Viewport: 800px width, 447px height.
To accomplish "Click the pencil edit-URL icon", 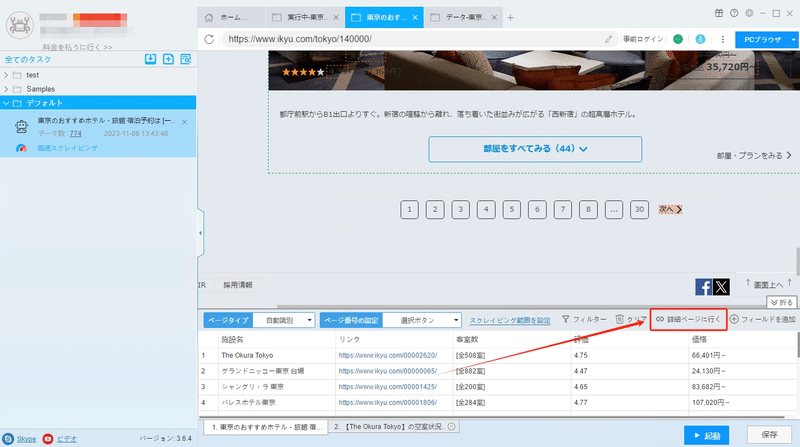I will pos(609,39).
